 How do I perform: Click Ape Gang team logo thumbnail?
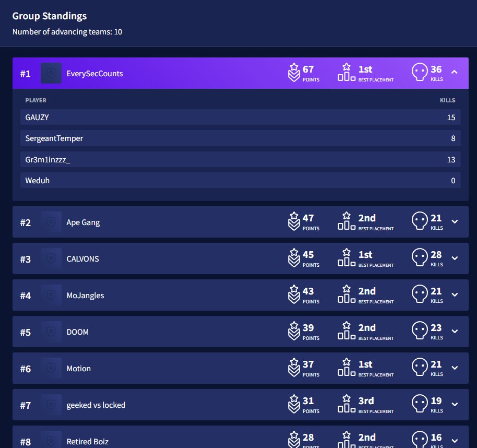pos(51,222)
